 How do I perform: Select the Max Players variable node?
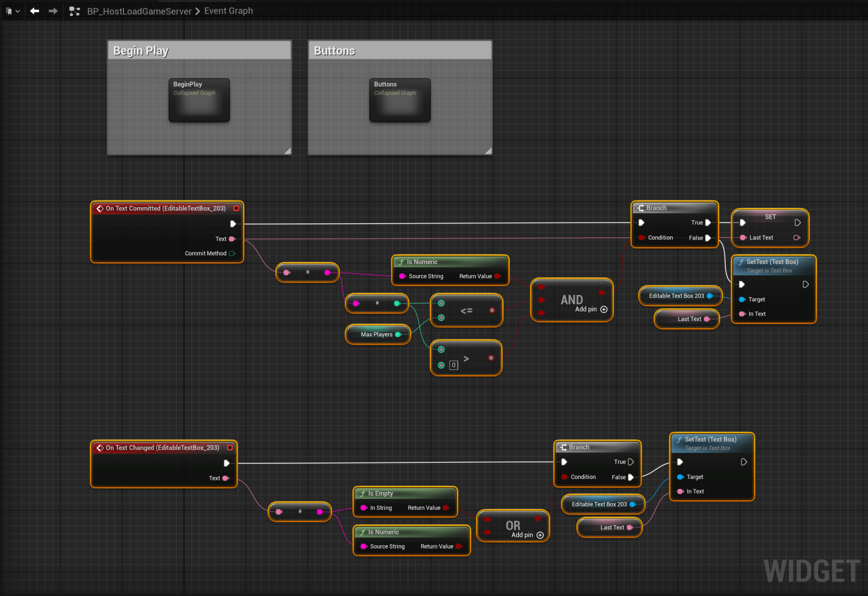click(x=377, y=334)
